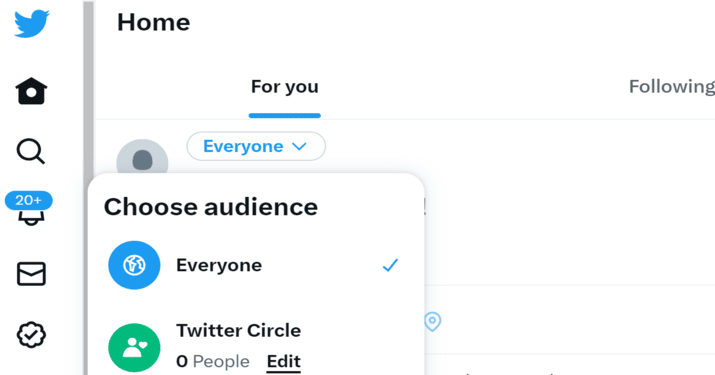Click the green Twitter Circle icon
Viewport: 715px width, 375px height.
coord(134,348)
